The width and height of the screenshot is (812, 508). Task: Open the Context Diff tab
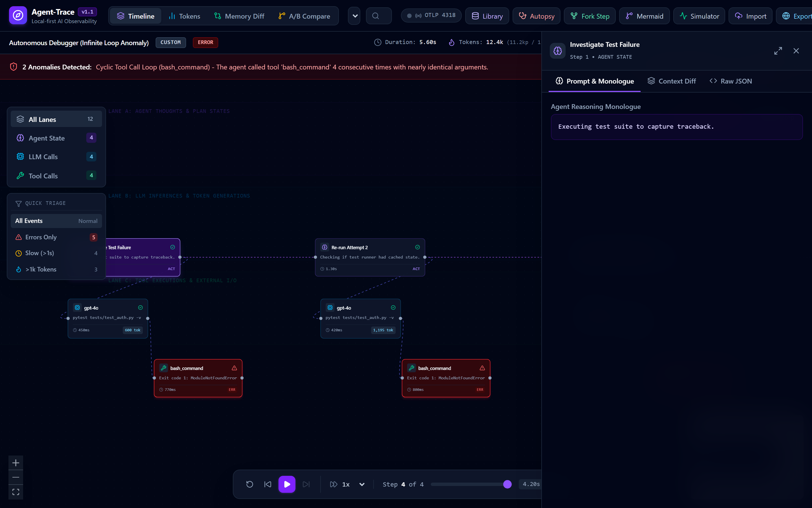(x=671, y=81)
